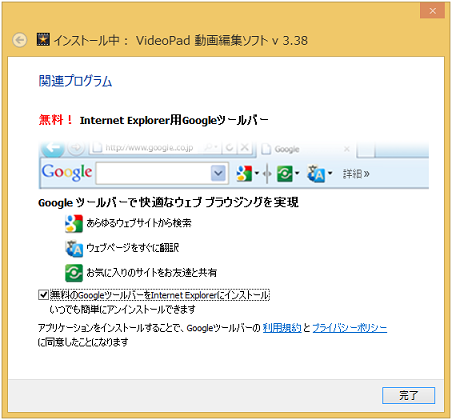Click the Google ツールバーで快適なウェブ ブラウジングを実現 heading

168,202
